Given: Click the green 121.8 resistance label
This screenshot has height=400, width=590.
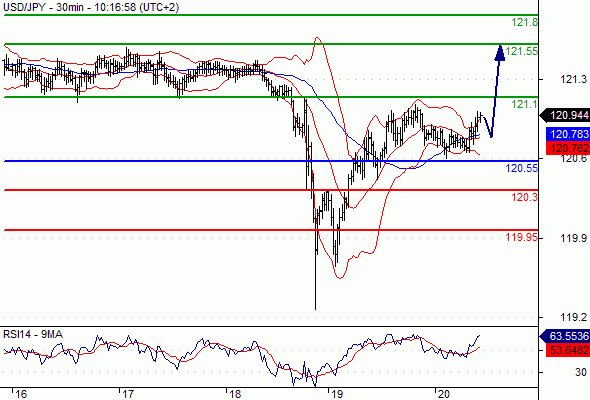Looking at the screenshot, I should coord(525,23).
